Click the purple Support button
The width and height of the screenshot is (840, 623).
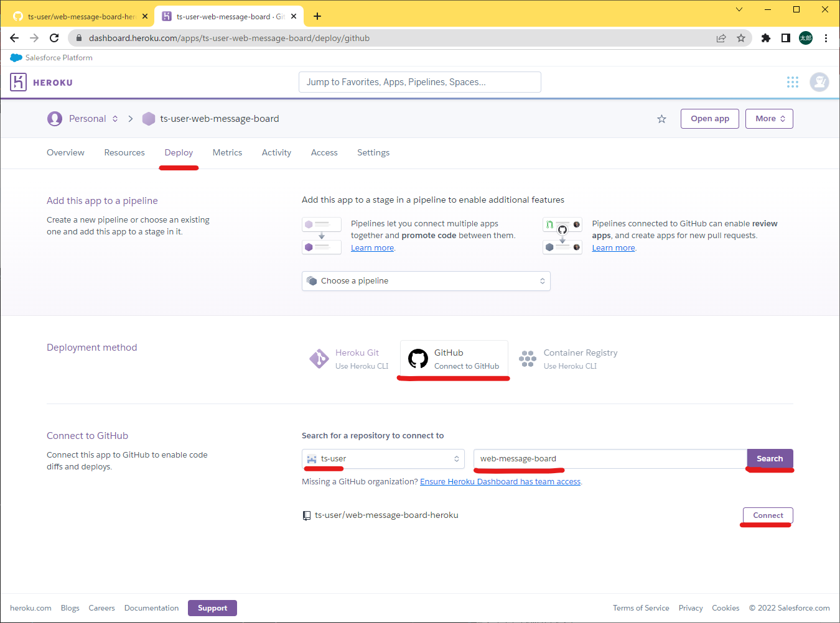(212, 608)
